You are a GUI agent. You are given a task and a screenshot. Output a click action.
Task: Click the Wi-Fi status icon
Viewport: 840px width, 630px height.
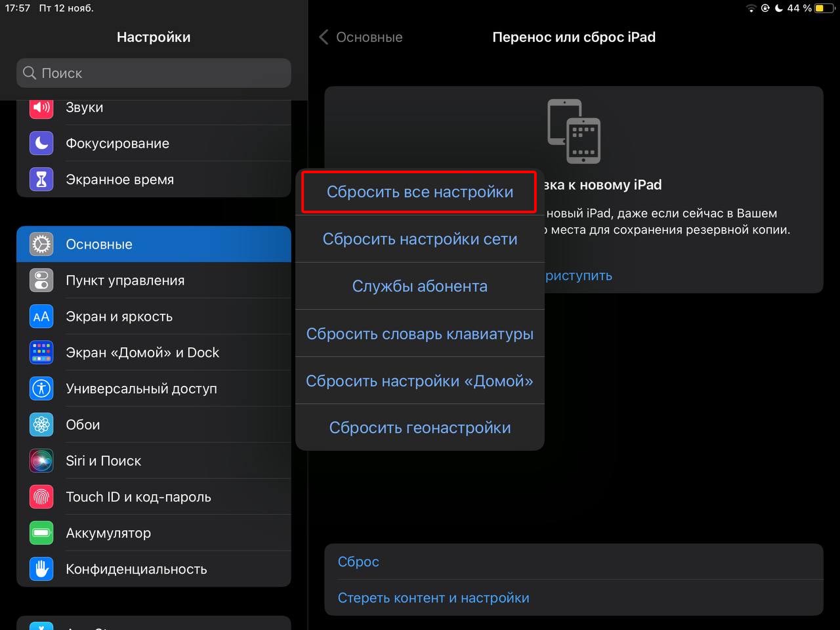pyautogui.click(x=751, y=9)
